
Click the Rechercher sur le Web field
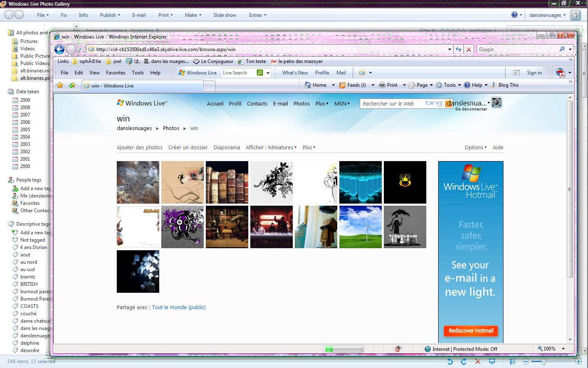coord(392,104)
